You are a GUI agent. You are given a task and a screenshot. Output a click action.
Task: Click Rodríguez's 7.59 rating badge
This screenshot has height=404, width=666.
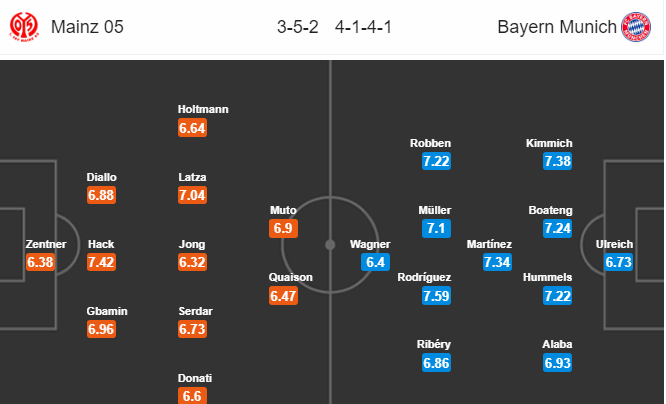point(435,296)
